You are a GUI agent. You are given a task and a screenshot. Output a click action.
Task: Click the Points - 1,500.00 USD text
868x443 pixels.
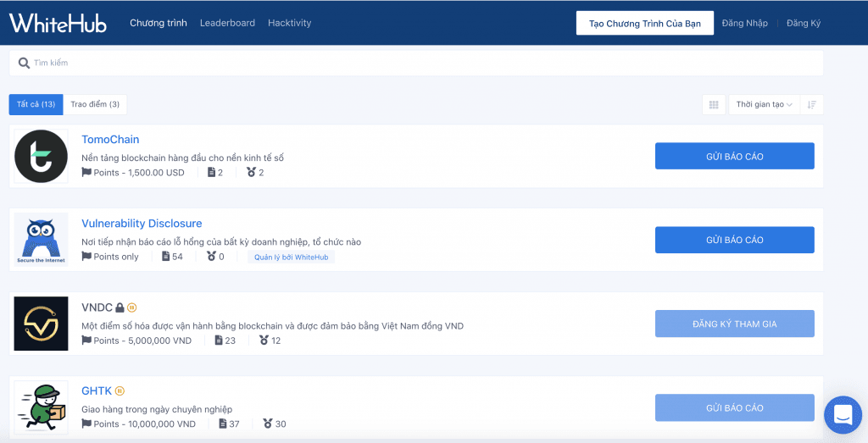(x=139, y=173)
